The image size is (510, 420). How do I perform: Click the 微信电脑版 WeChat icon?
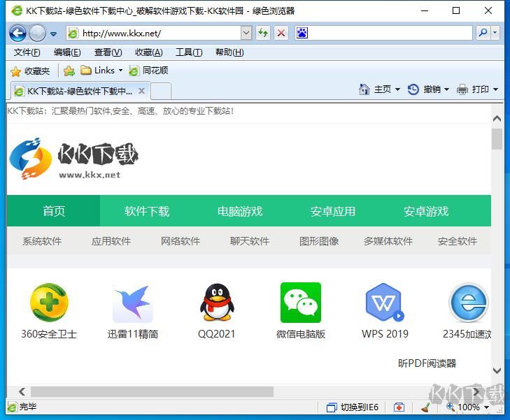point(301,303)
